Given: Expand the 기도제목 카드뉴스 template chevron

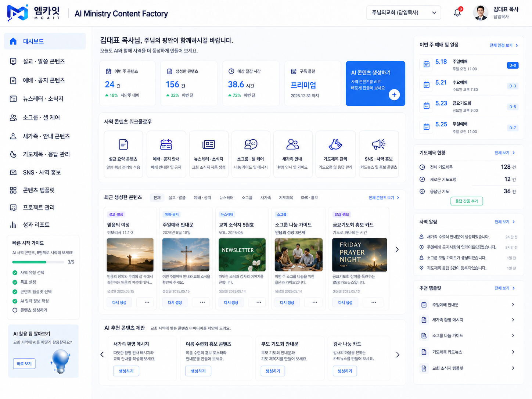Looking at the screenshot, I should coord(513,352).
